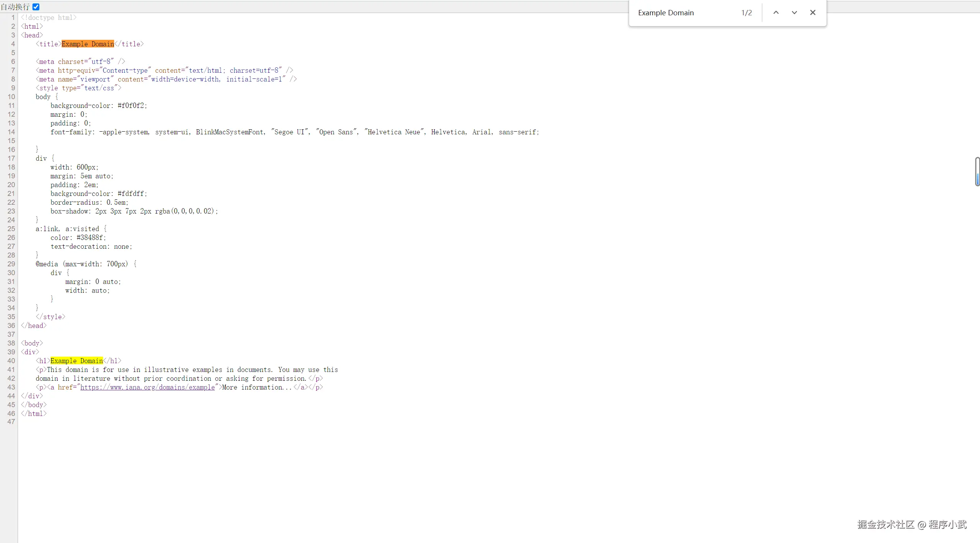
Task: Click the box-shadow property line
Action: coord(134,211)
